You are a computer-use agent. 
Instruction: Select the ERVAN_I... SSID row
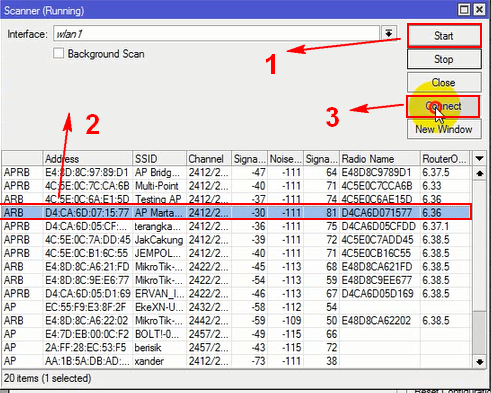pos(236,294)
